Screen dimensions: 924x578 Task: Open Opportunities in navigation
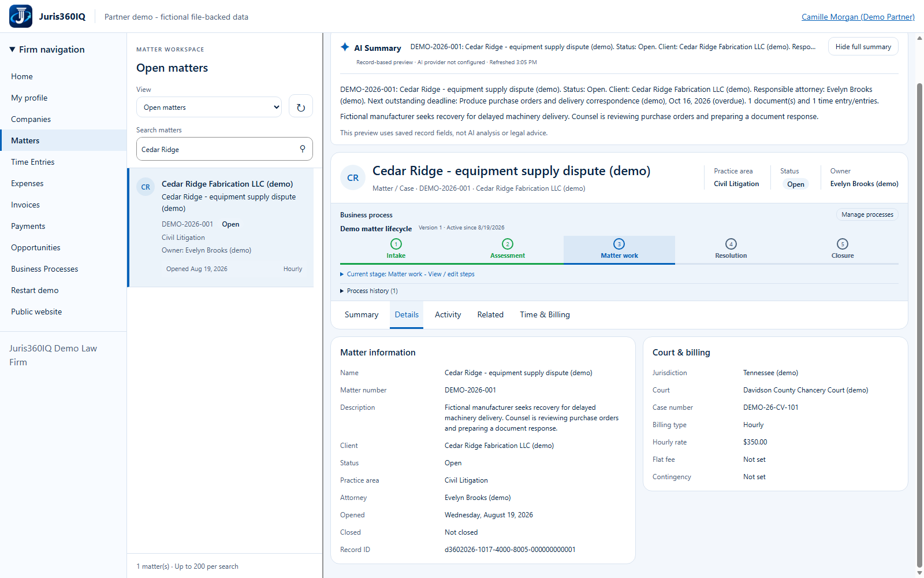64,247
